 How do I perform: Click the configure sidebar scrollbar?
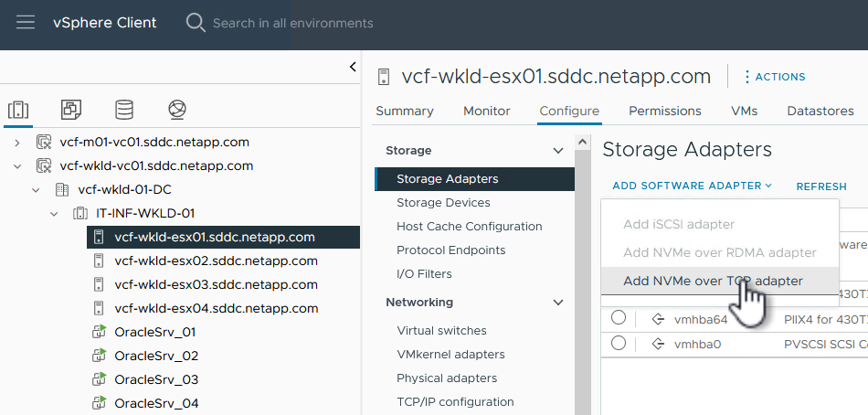[580, 274]
